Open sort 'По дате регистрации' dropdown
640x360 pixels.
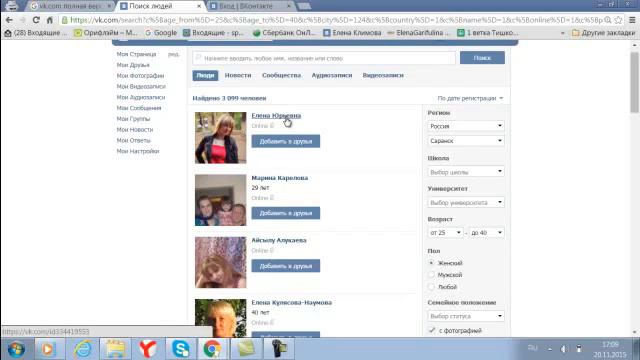[470, 98]
